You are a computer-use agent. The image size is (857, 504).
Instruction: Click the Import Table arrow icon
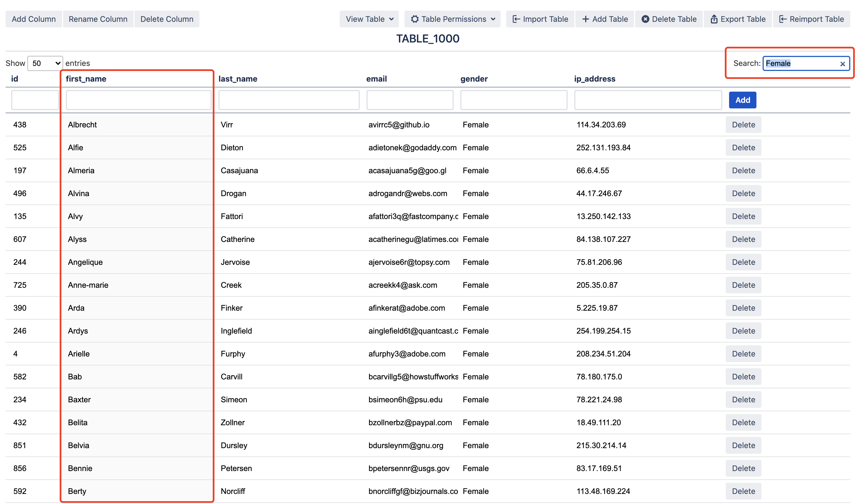pos(516,19)
